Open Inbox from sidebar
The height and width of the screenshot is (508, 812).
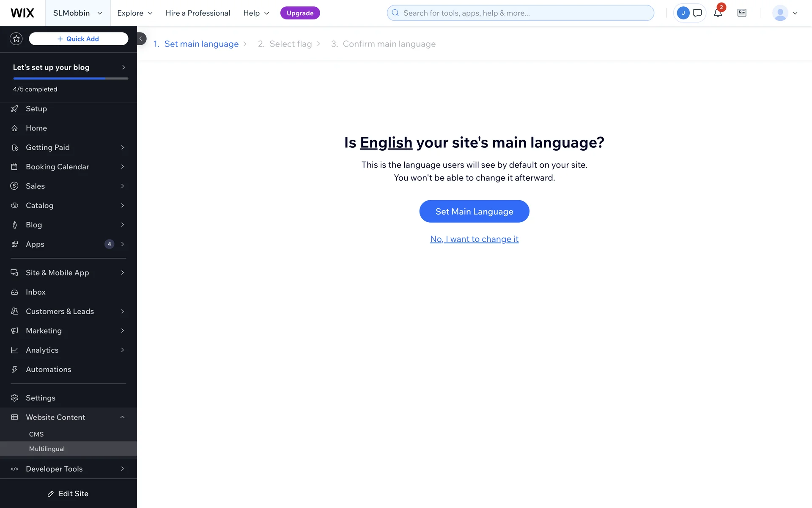click(x=36, y=292)
